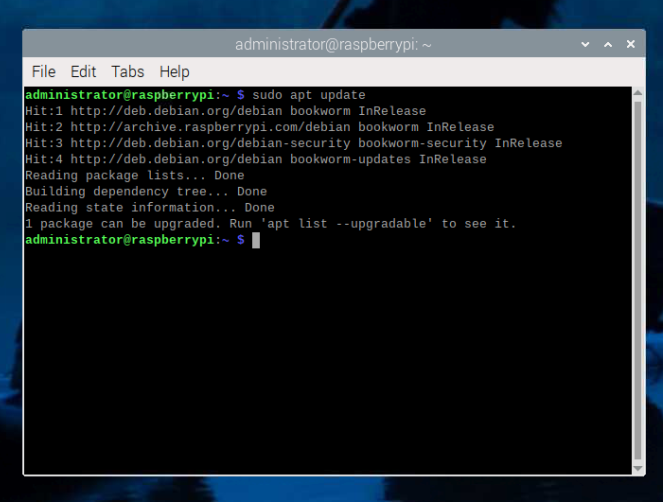
Task: Click 'Reading state information... Done' line
Action: point(150,208)
